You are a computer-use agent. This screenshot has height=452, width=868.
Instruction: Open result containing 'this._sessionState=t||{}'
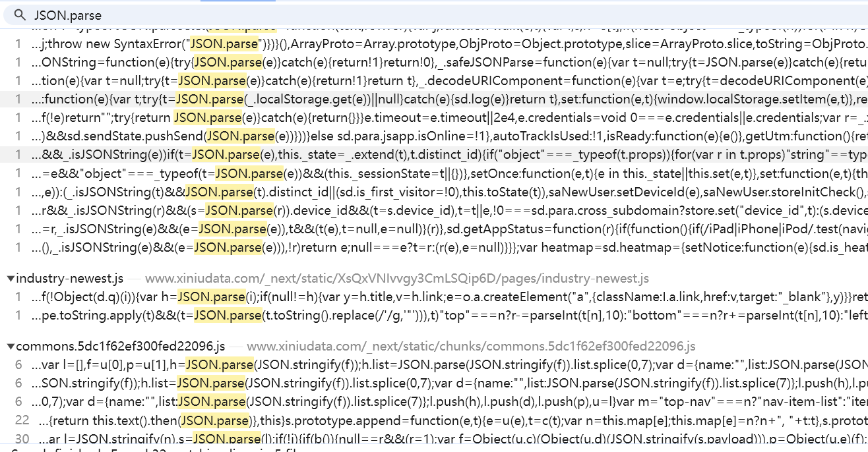pyautogui.click(x=434, y=173)
